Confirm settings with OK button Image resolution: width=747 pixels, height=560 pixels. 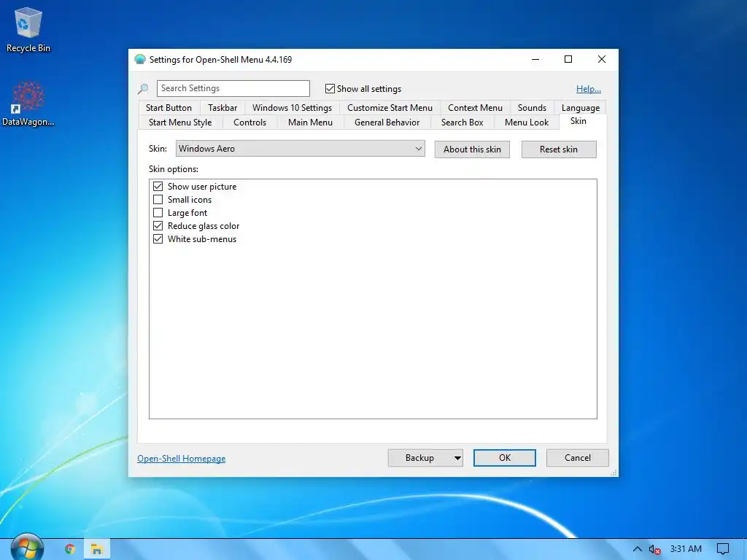click(505, 458)
